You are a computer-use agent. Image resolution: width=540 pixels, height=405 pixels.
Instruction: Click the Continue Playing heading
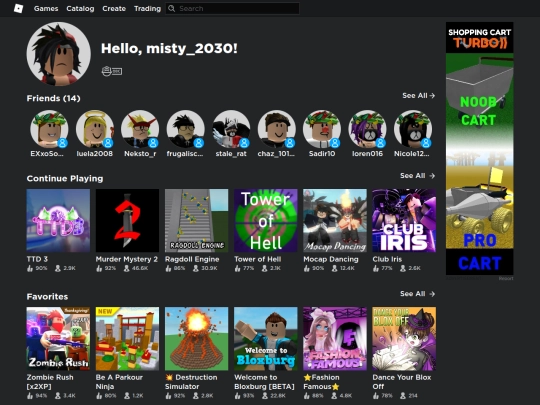65,178
